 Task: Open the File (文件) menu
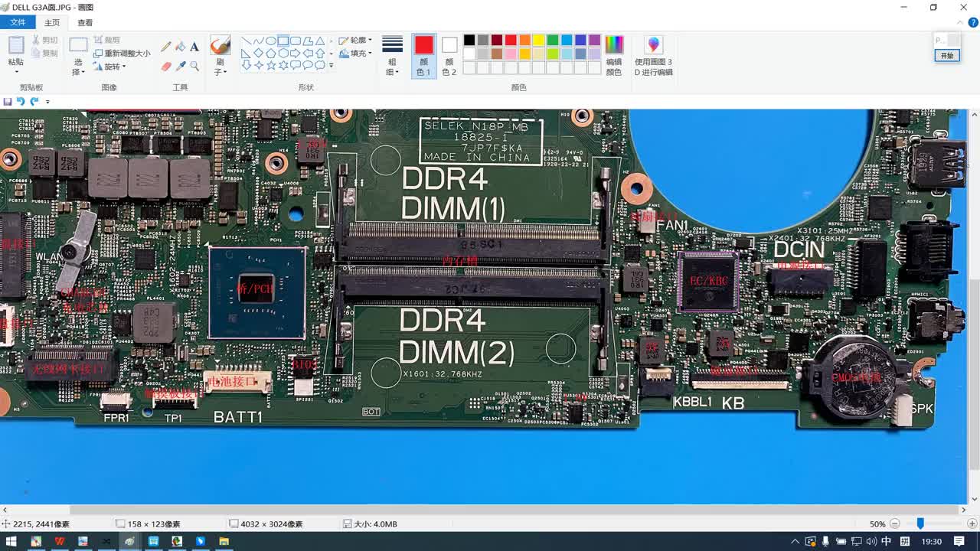click(x=18, y=22)
